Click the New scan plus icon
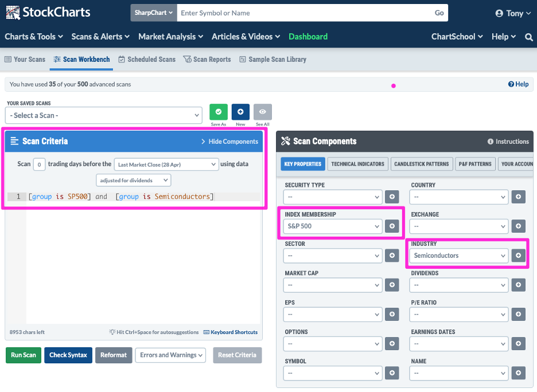 [240, 112]
